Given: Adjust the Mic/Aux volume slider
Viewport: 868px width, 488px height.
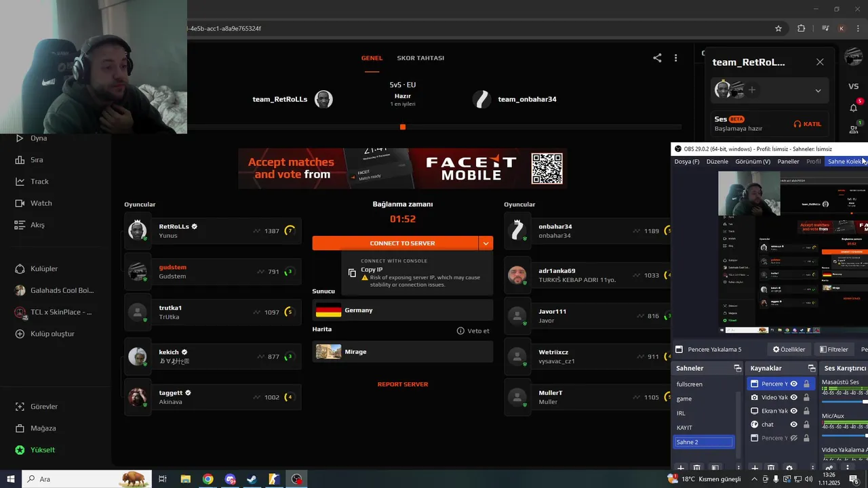Looking at the screenshot, I should tap(845, 436).
